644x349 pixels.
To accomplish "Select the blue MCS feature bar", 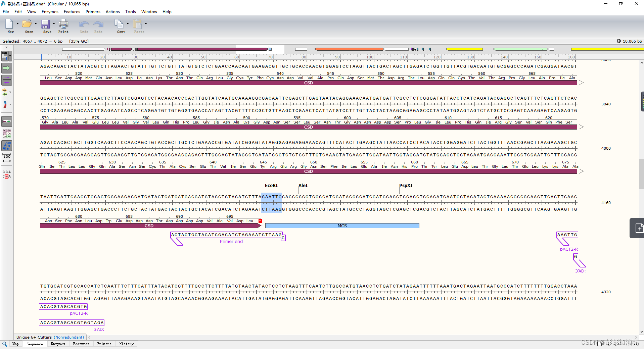I will (342, 226).
